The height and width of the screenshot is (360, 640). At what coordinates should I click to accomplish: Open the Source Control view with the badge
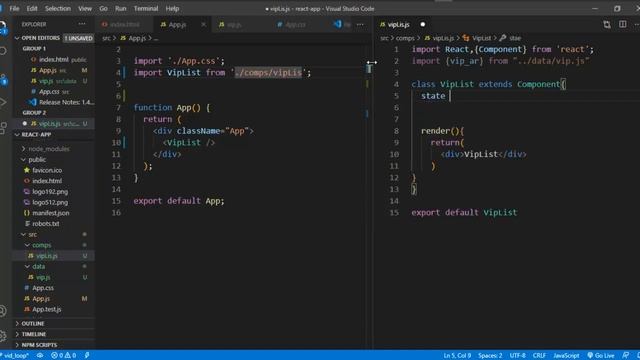pos(3,79)
